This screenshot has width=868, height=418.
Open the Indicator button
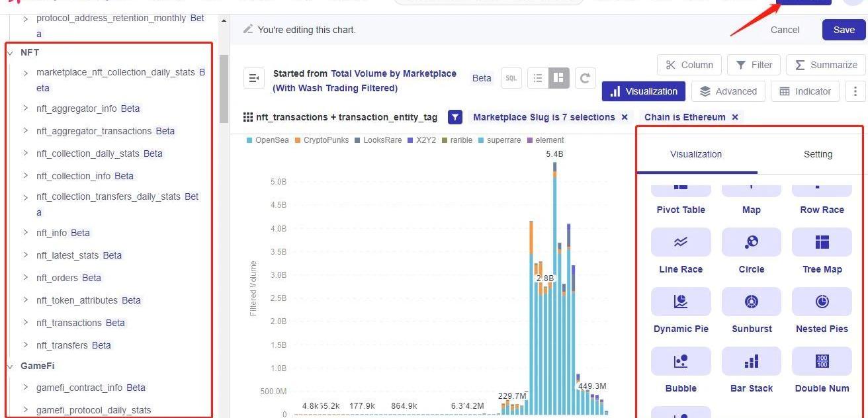(x=805, y=91)
